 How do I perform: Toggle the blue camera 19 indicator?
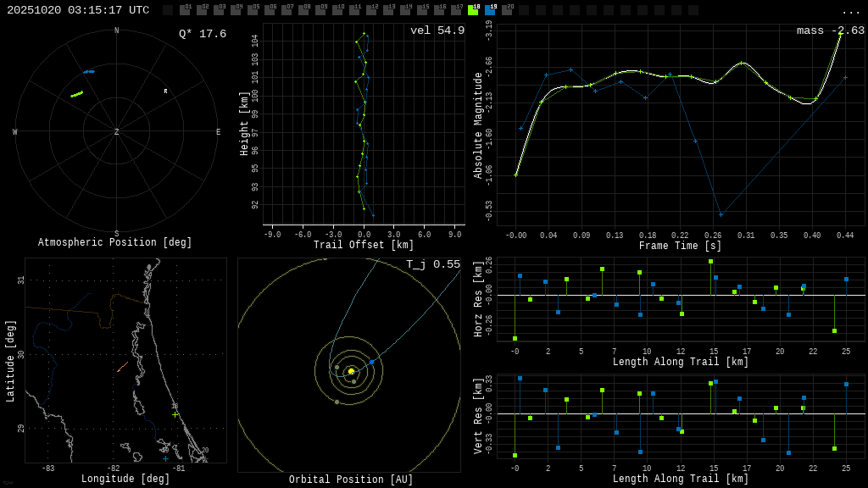coord(490,10)
